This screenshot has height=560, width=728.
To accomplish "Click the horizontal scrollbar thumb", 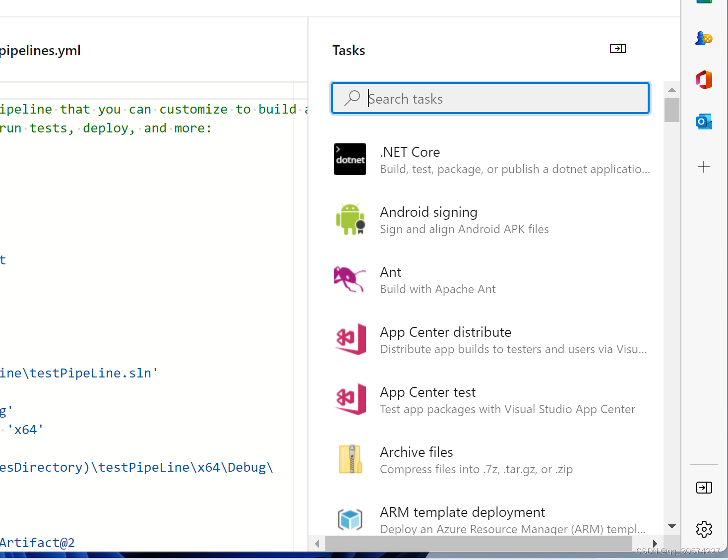I will (x=479, y=544).
